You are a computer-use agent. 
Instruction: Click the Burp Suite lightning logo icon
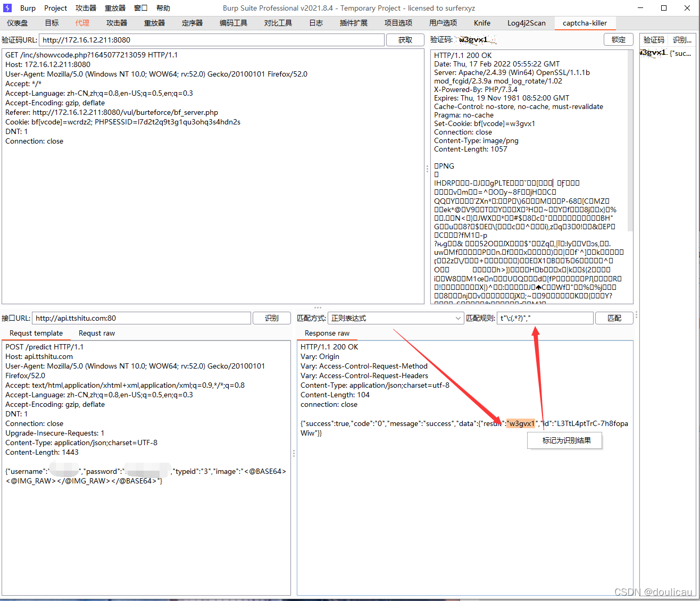pos(7,8)
